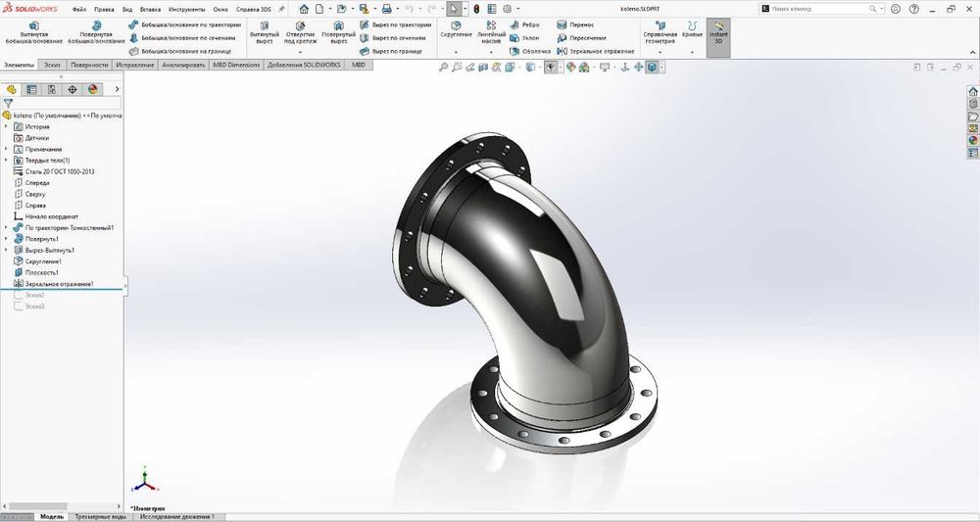Switch to the Трехмерные виды tab
The width and height of the screenshot is (980, 522).
click(x=100, y=517)
